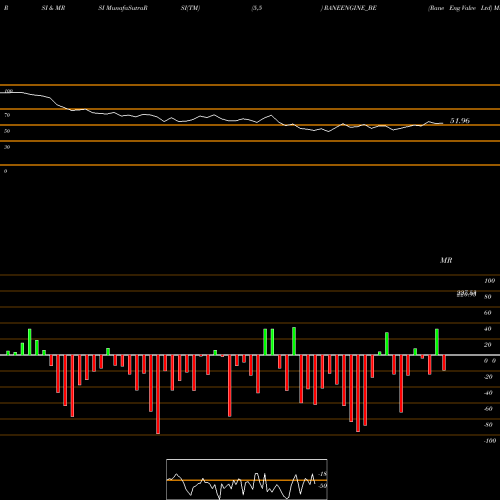Click the -20 label on MR axis
Viewport: 500px width, 500px height.
point(488,377)
